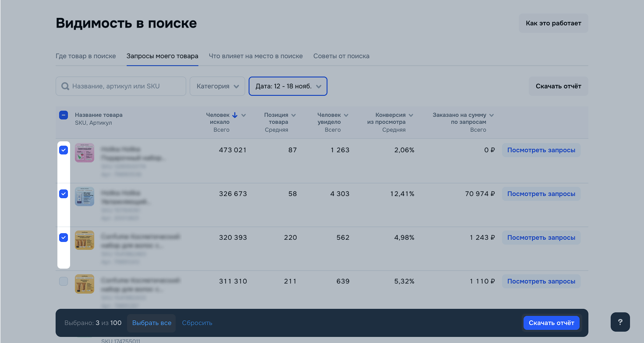Screen dimensions: 644x343
Task: Open the Человек увидело column dropdown
Action: click(346, 115)
